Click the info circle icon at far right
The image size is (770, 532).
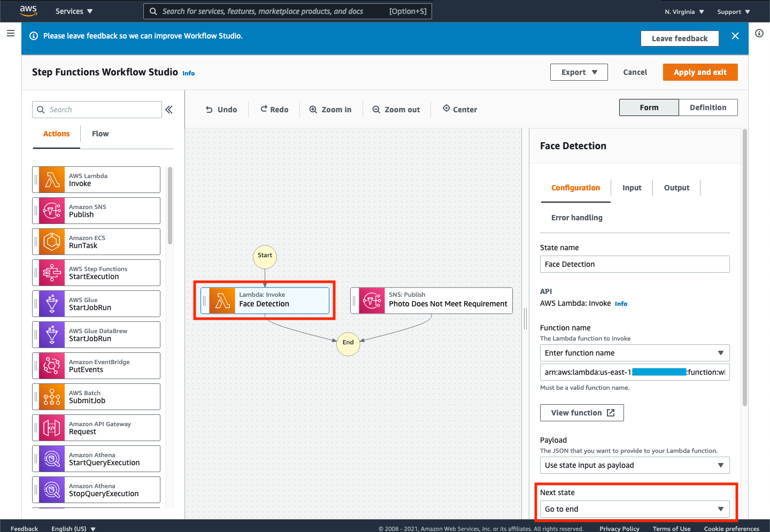pyautogui.click(x=759, y=33)
